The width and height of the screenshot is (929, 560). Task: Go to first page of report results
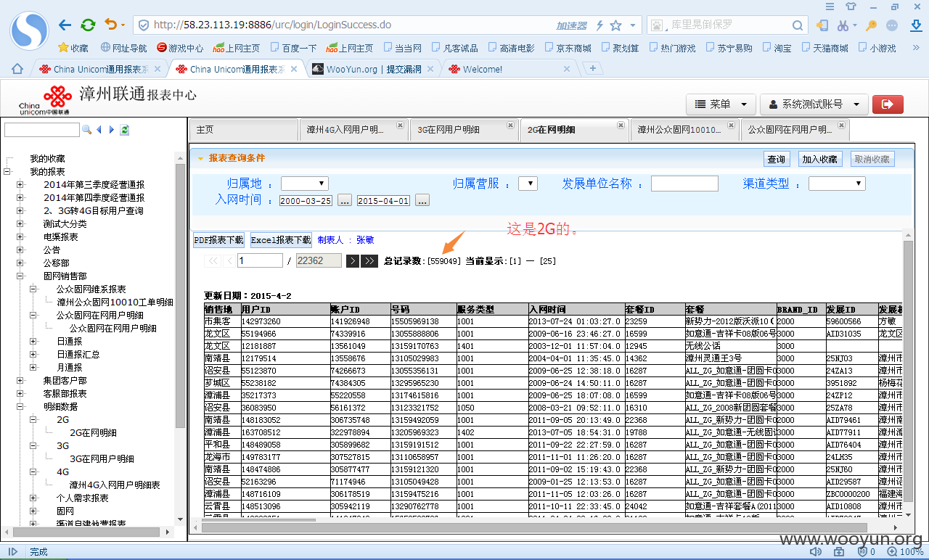click(213, 260)
